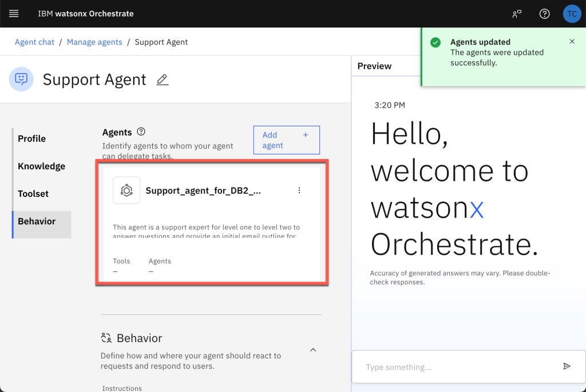
Task: Click the info icon beside Agents heading
Action: pyautogui.click(x=141, y=132)
